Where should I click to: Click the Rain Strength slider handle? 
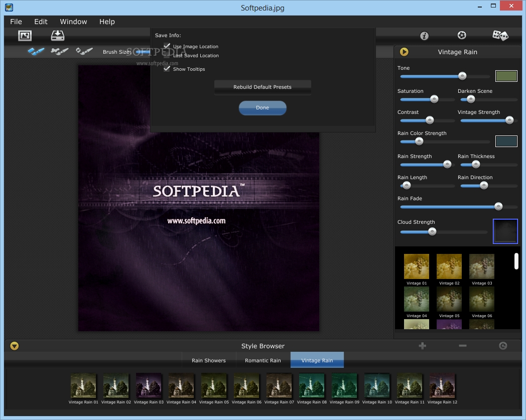click(x=447, y=164)
